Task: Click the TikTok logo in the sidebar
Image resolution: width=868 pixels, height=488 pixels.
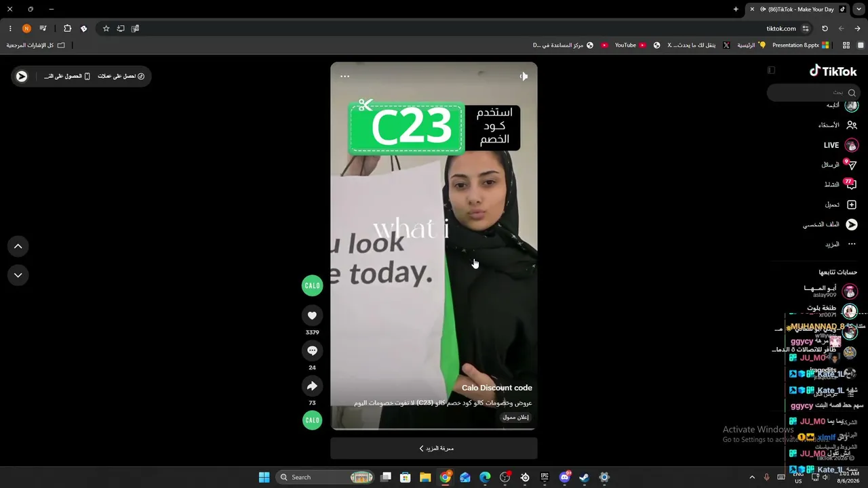Action: (x=833, y=70)
